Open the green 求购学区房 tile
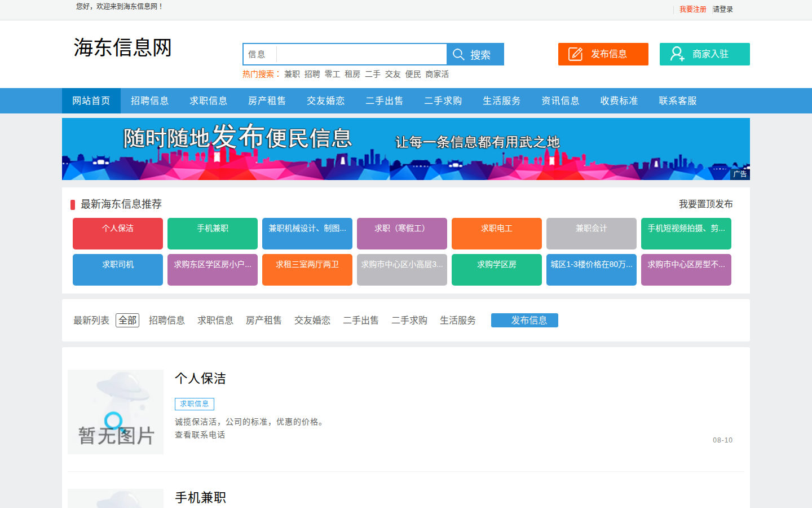This screenshot has width=812, height=508. [497, 270]
